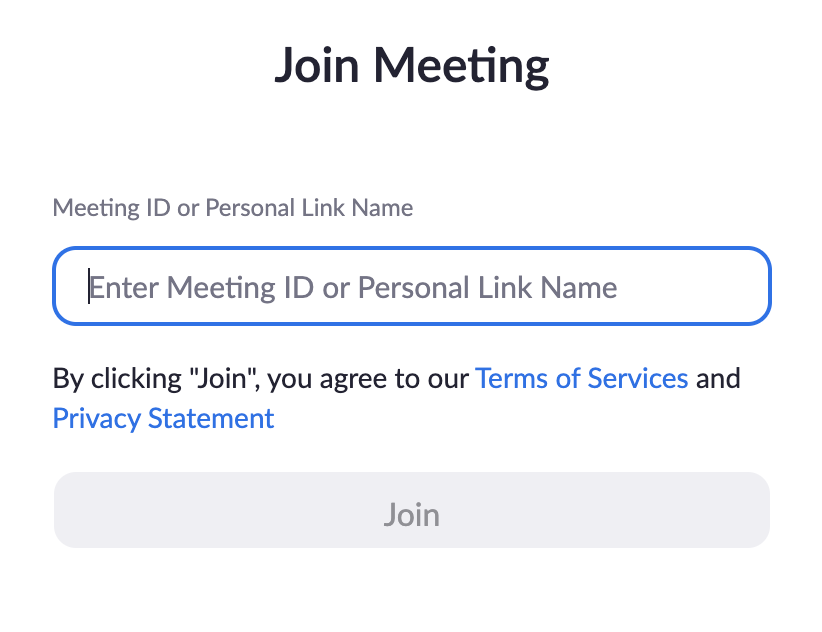Image resolution: width=822 pixels, height=632 pixels.
Task: Click the Meeting ID or Personal Link Name label
Action: tap(232, 208)
